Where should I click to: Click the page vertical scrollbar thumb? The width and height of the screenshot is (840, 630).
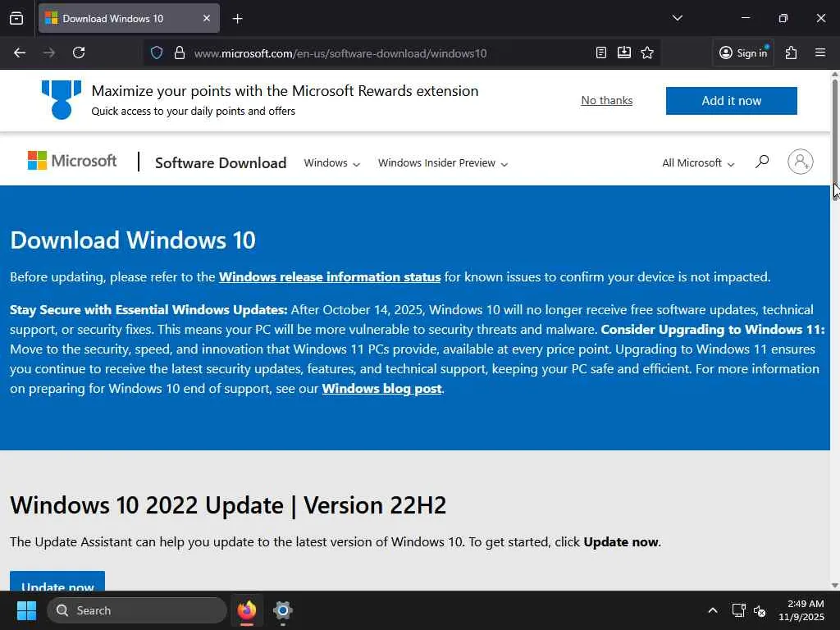pyautogui.click(x=834, y=139)
